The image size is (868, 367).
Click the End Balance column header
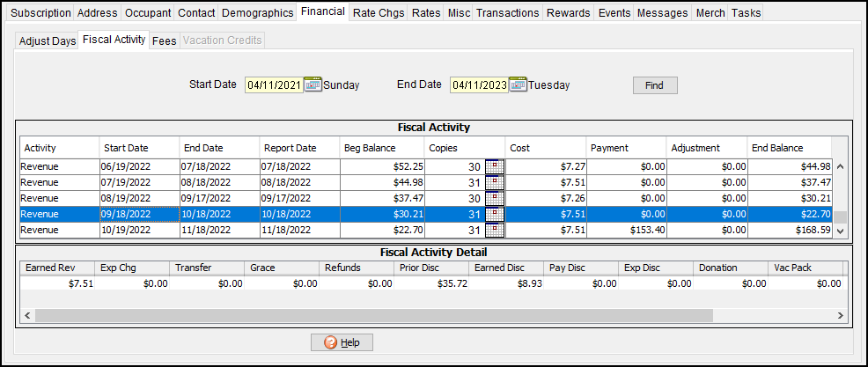coord(788,148)
